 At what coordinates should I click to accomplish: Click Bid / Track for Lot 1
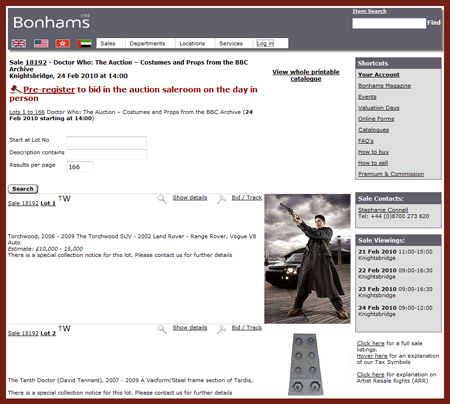[247, 198]
